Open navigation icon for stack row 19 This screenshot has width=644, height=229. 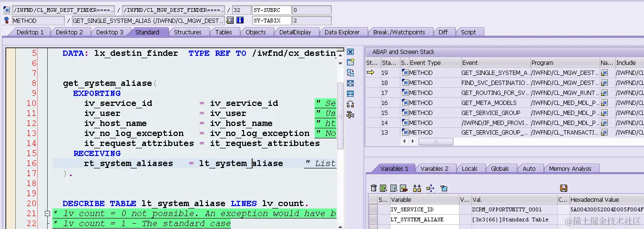(x=604, y=73)
